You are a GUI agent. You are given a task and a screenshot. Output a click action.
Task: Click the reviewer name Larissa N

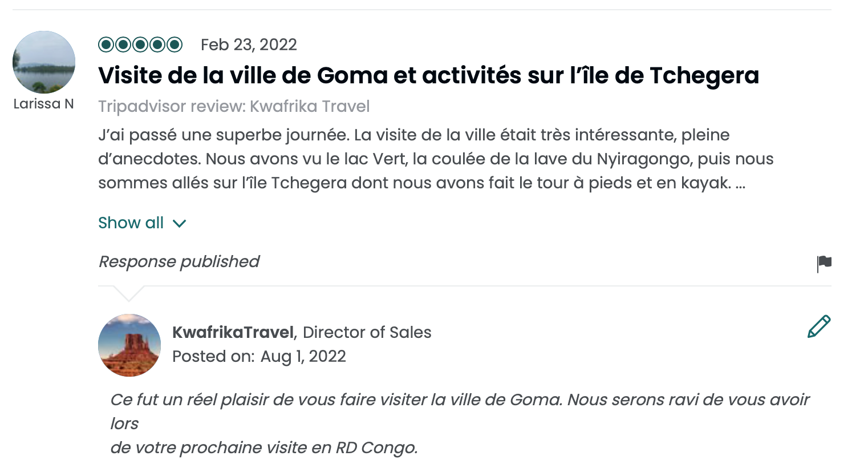(x=44, y=104)
